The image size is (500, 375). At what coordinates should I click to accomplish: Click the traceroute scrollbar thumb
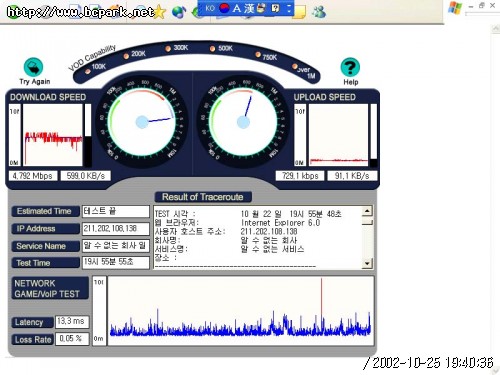click(x=367, y=222)
